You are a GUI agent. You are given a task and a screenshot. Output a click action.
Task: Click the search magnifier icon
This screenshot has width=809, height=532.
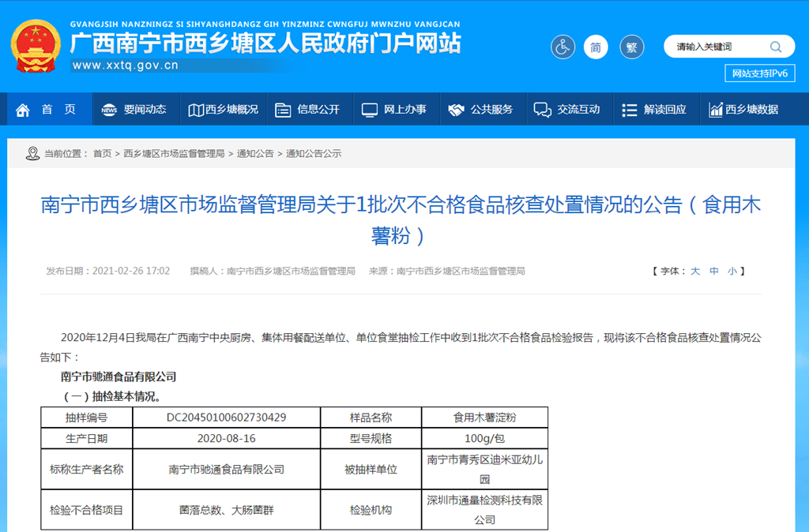click(776, 47)
